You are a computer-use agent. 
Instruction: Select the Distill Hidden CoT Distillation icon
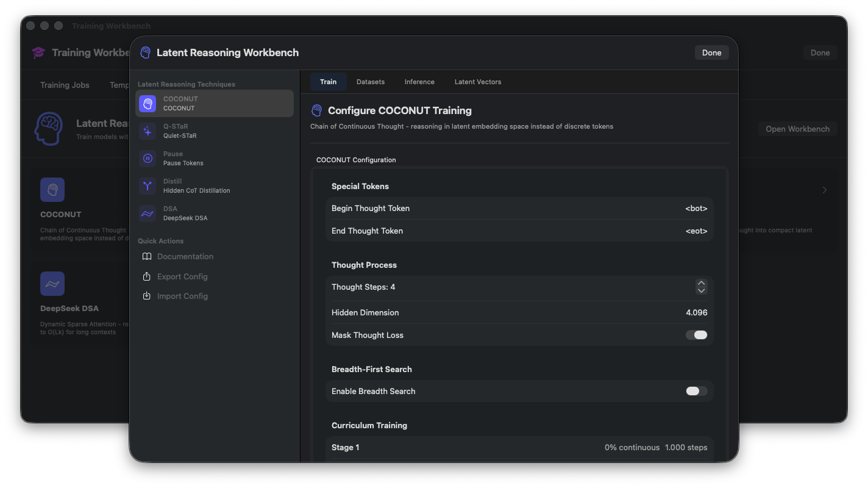pos(146,185)
